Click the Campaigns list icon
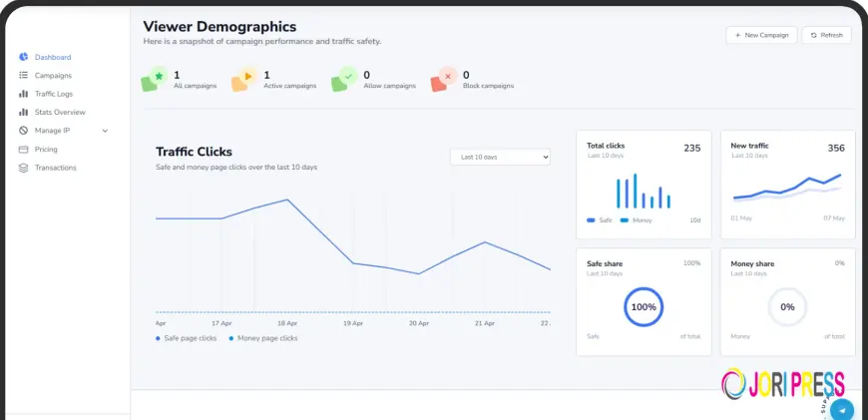 pyautogui.click(x=23, y=75)
